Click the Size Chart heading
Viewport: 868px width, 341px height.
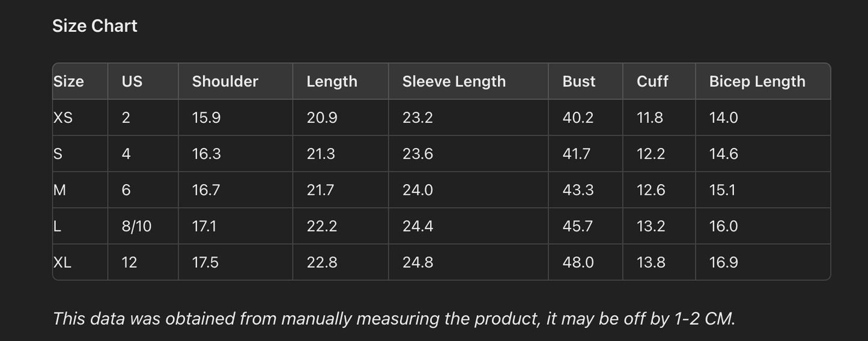point(95,26)
